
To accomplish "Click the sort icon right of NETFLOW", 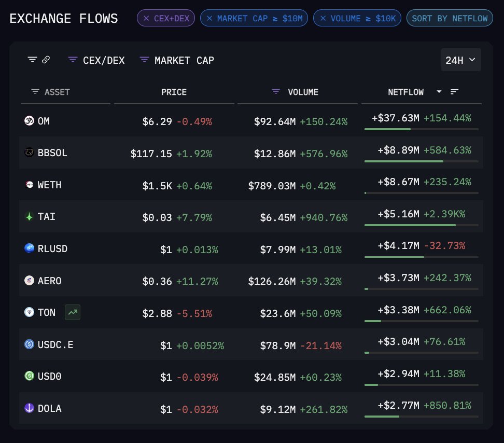I will [x=455, y=91].
